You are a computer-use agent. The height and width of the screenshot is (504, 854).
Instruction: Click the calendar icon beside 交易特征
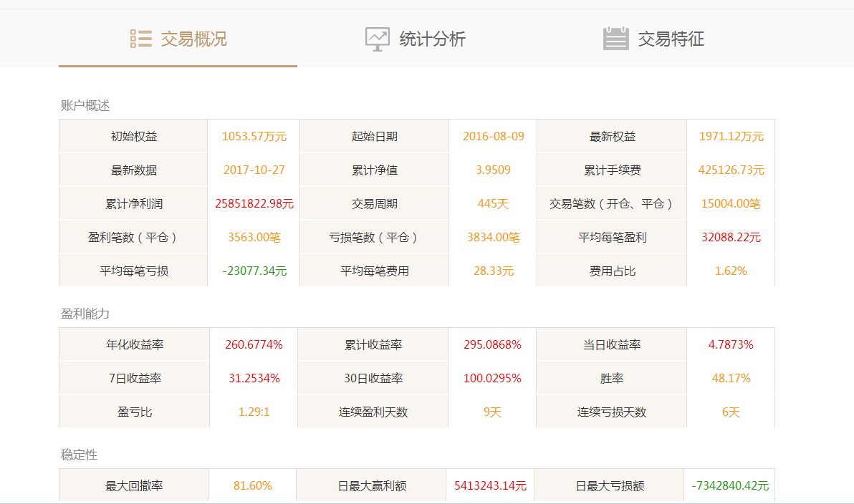point(615,39)
